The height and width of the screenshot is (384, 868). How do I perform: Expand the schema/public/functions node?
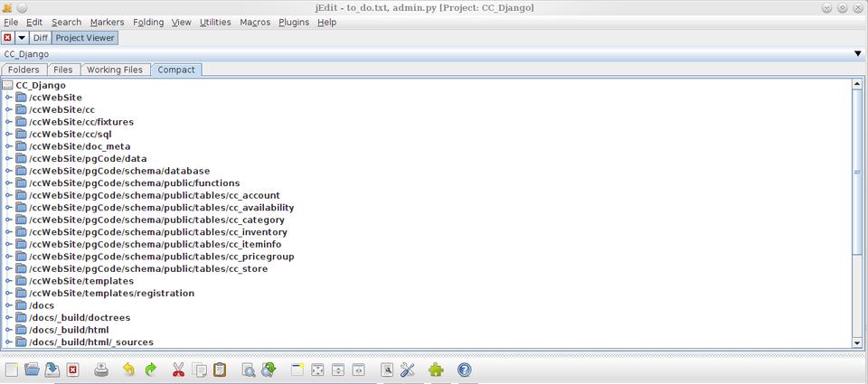[8, 183]
